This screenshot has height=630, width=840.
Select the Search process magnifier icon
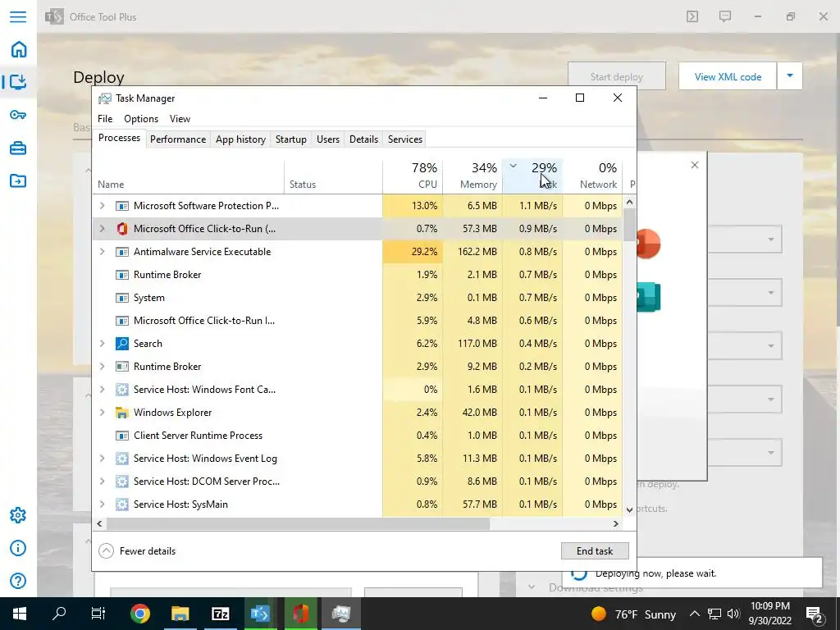click(122, 344)
